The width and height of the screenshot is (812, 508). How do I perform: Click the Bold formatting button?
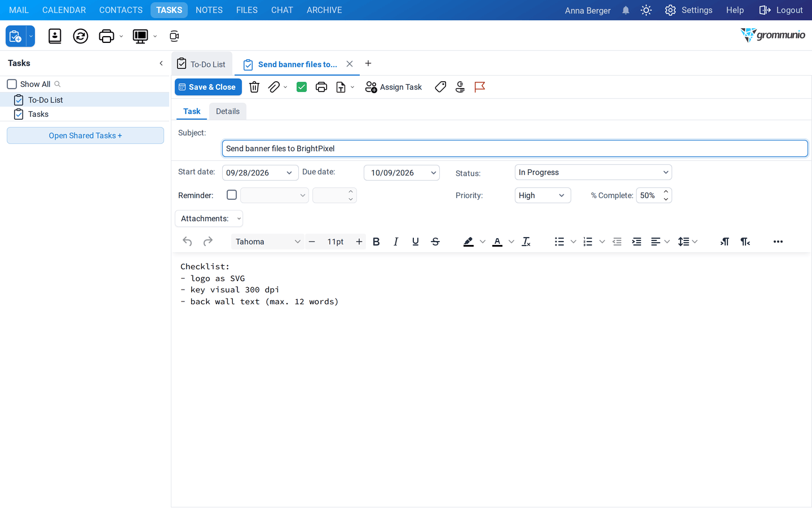click(x=376, y=242)
